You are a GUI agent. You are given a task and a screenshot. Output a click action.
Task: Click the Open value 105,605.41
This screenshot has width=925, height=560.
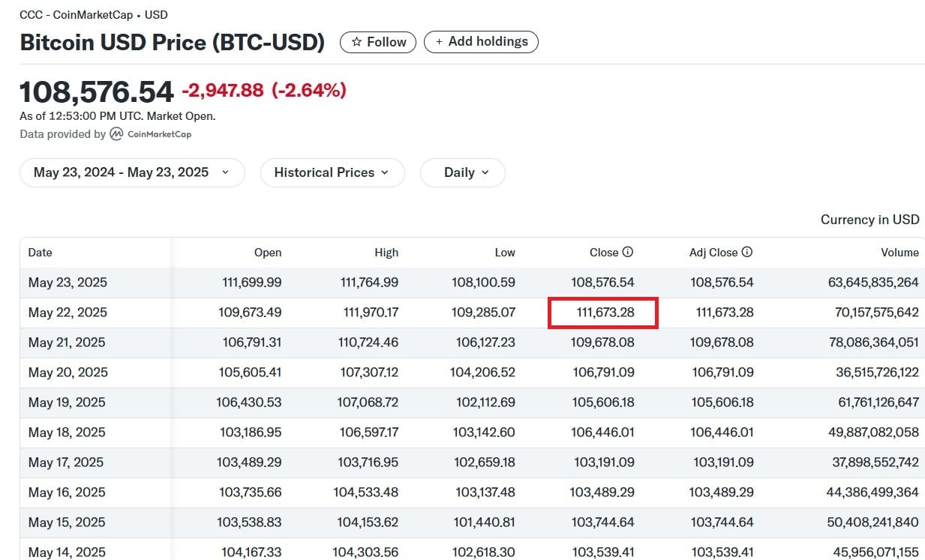pos(250,373)
